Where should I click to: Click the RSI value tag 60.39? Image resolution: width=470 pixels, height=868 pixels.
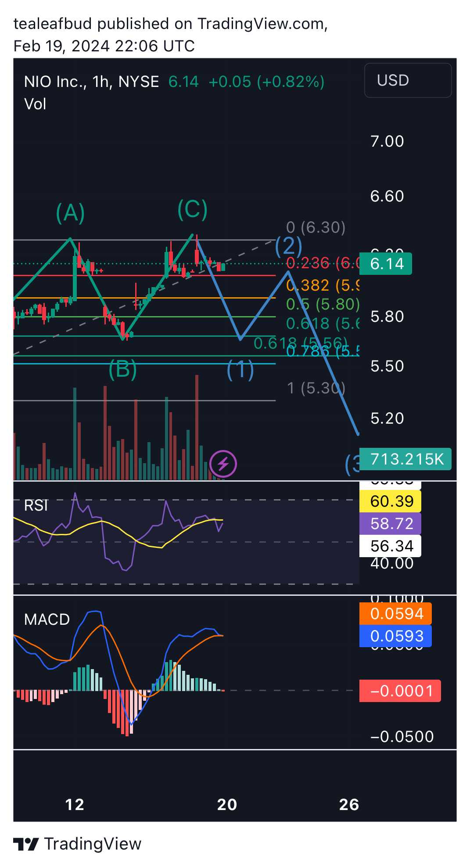pyautogui.click(x=390, y=501)
